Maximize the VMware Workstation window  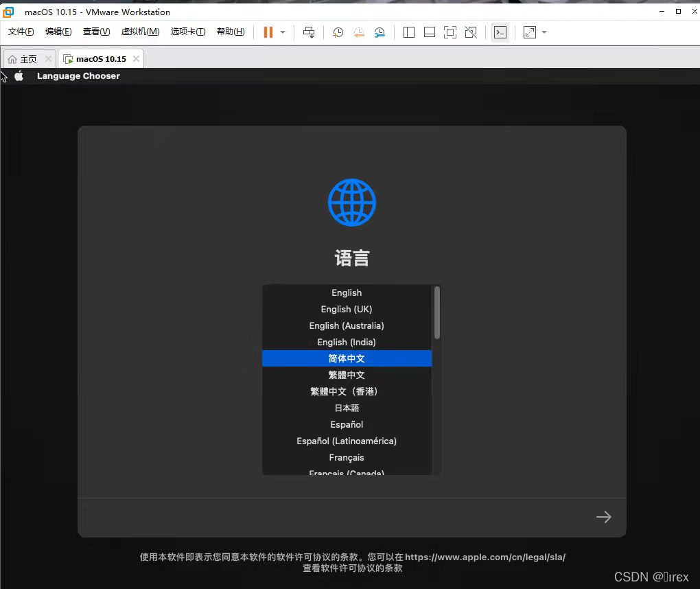pyautogui.click(x=678, y=12)
